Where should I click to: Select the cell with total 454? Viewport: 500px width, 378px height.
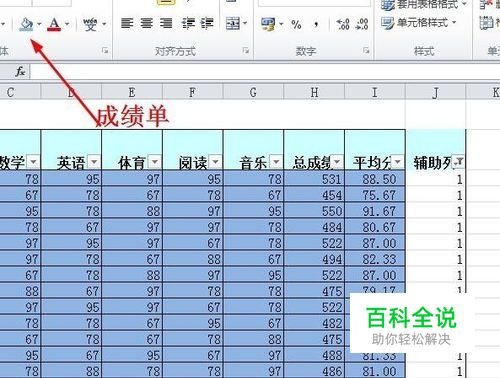[314, 195]
